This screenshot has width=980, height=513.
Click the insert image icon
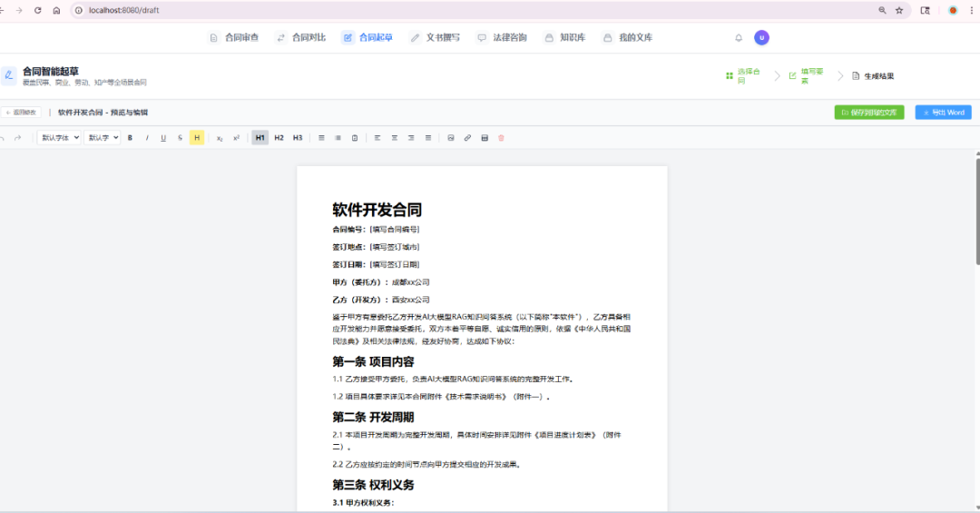pyautogui.click(x=451, y=138)
